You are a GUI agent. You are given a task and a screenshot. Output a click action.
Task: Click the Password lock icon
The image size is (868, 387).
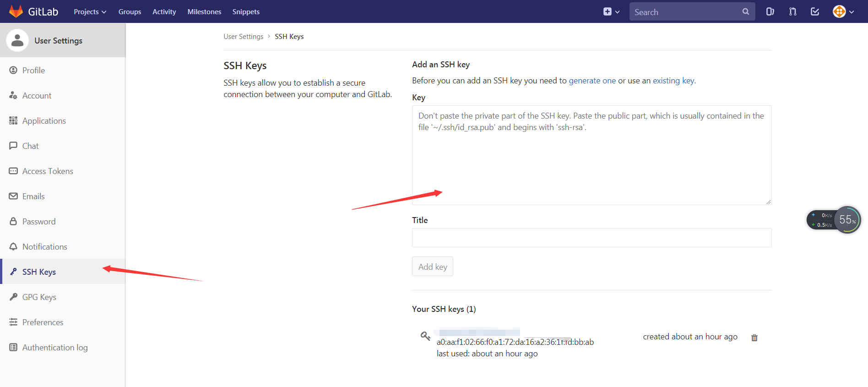coord(13,221)
